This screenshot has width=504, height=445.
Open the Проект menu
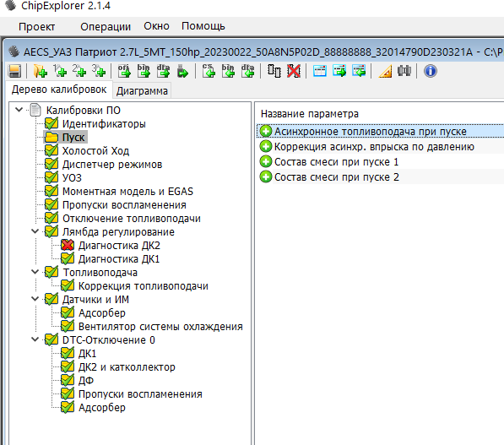36,26
